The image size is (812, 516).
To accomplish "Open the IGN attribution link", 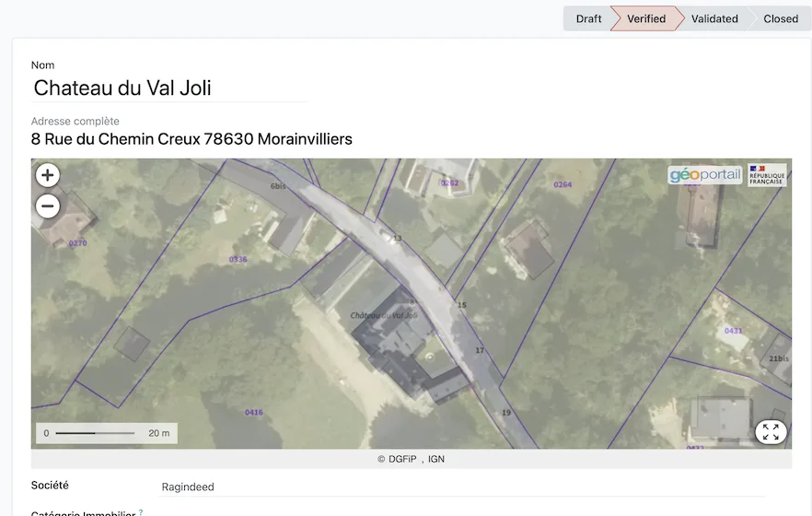I will point(436,459).
